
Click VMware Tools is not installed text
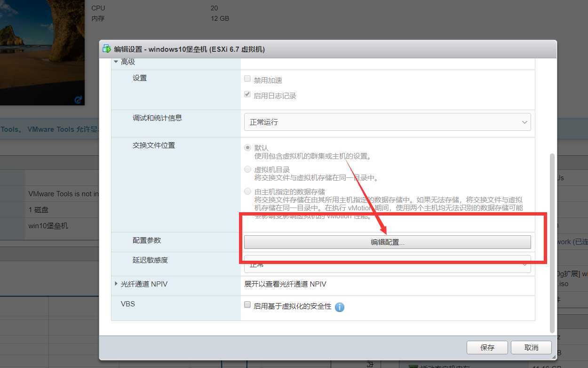coord(64,193)
